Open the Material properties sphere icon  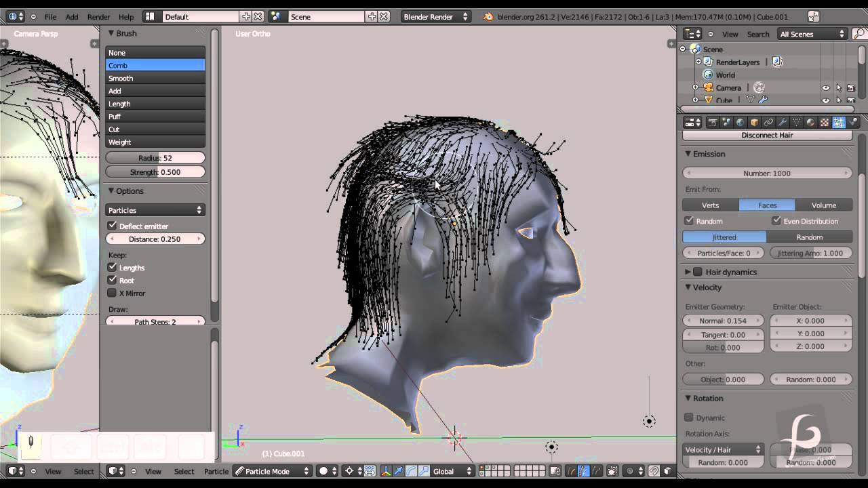[x=810, y=122]
